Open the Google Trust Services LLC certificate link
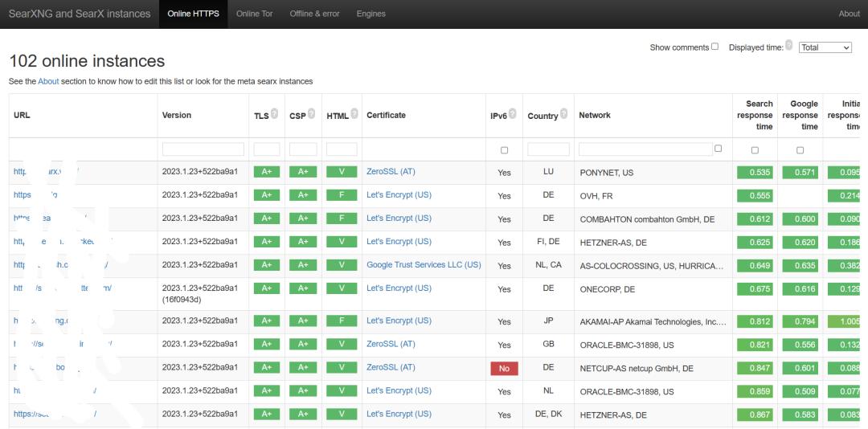 pos(424,265)
